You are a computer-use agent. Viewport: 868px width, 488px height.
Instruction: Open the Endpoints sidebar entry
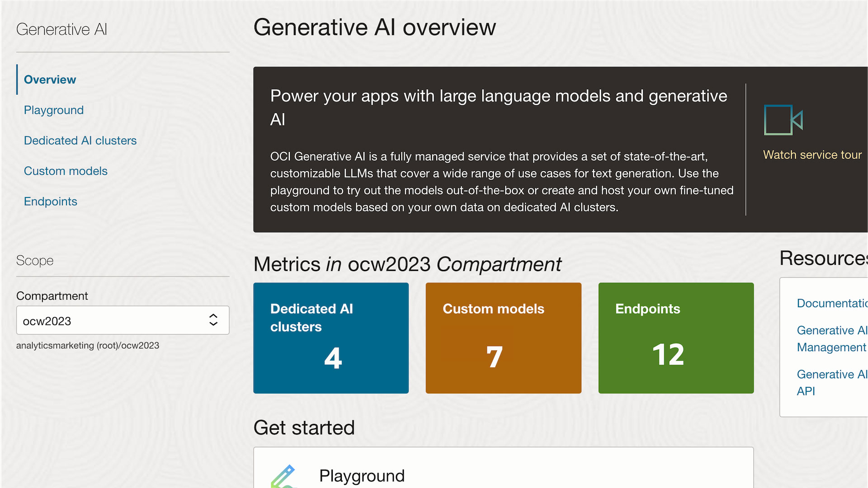50,201
